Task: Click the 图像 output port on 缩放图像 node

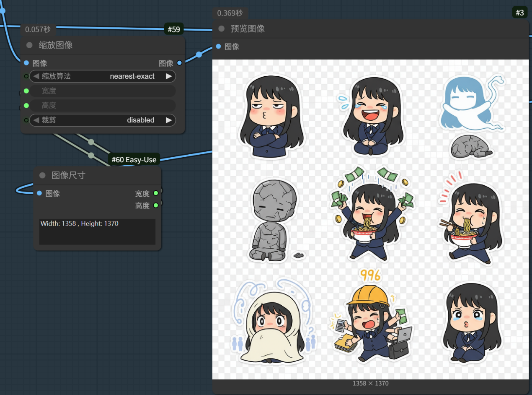Action: click(179, 63)
